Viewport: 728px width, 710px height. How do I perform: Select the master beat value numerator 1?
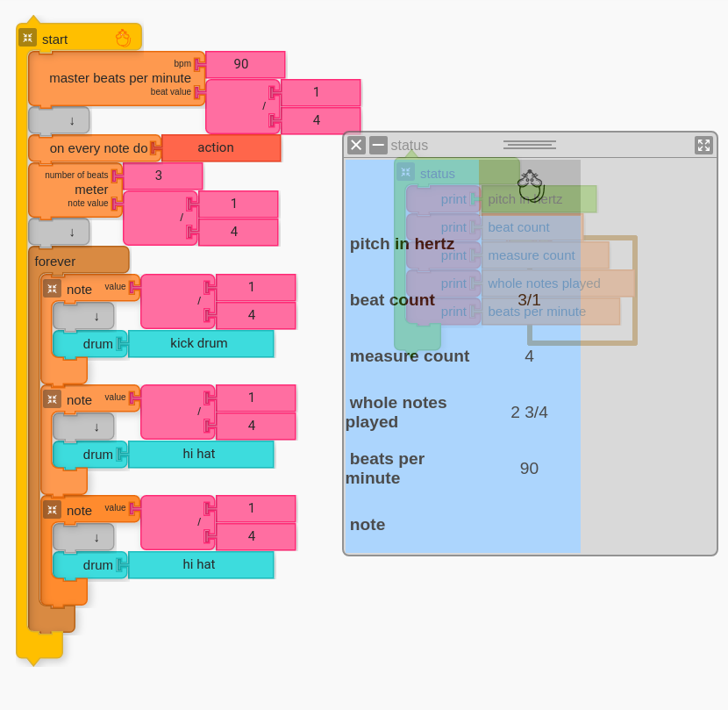point(320,92)
